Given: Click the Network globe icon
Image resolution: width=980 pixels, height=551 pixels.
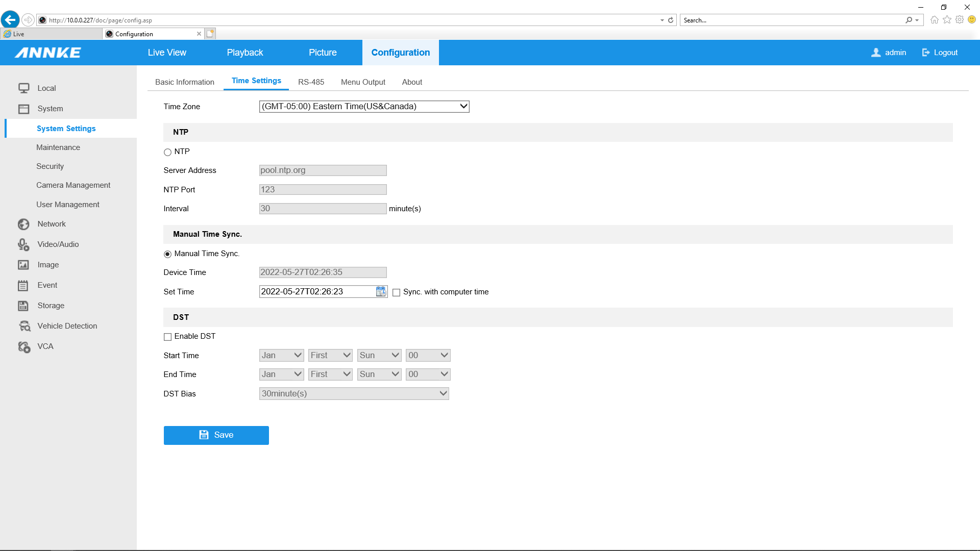Looking at the screenshot, I should pyautogui.click(x=23, y=224).
